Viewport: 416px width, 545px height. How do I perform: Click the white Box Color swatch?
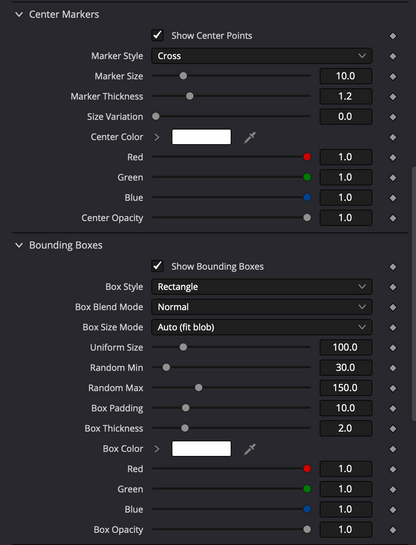pos(202,449)
